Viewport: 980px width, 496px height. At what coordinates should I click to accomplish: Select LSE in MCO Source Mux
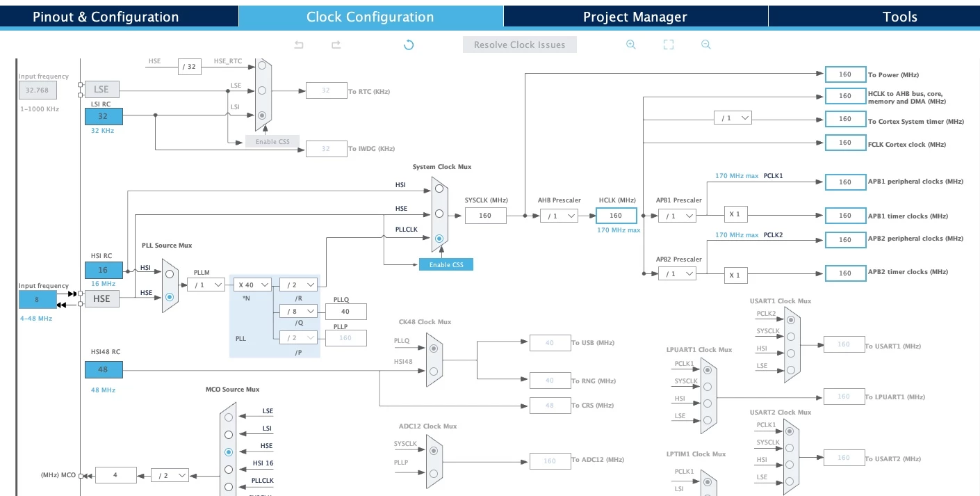click(228, 417)
